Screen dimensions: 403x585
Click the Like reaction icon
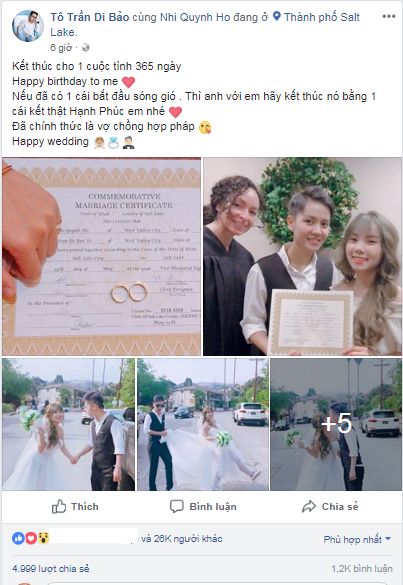[x=18, y=538]
